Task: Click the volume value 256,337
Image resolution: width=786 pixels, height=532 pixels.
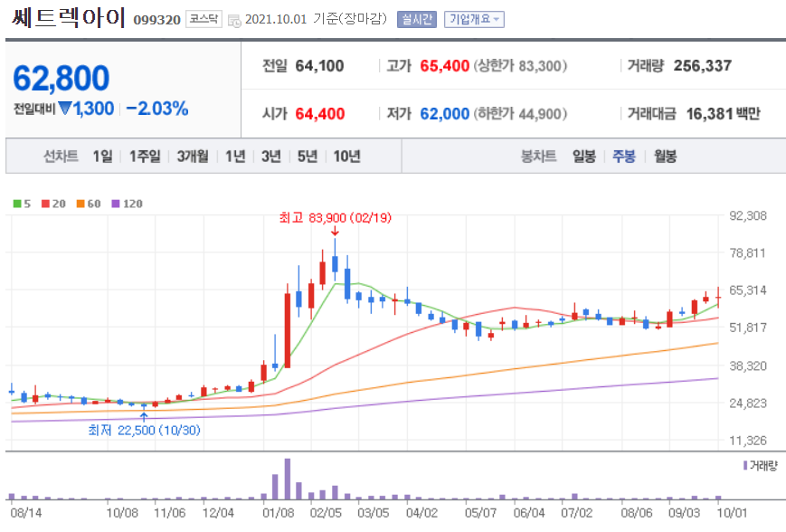Action: 702,66
